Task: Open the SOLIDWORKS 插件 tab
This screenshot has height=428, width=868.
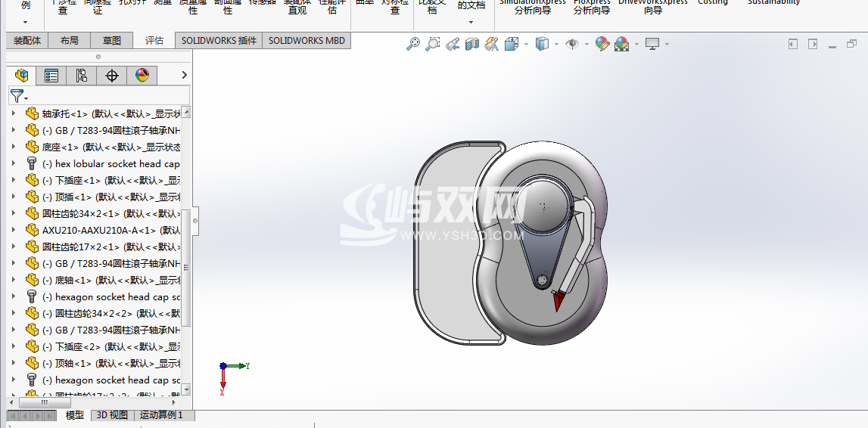Action: tap(219, 40)
